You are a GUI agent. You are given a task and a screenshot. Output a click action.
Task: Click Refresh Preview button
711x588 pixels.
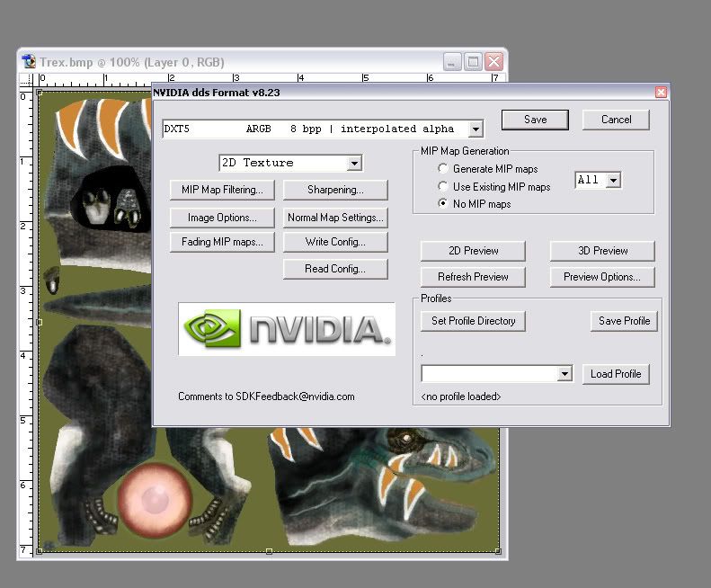[473, 277]
